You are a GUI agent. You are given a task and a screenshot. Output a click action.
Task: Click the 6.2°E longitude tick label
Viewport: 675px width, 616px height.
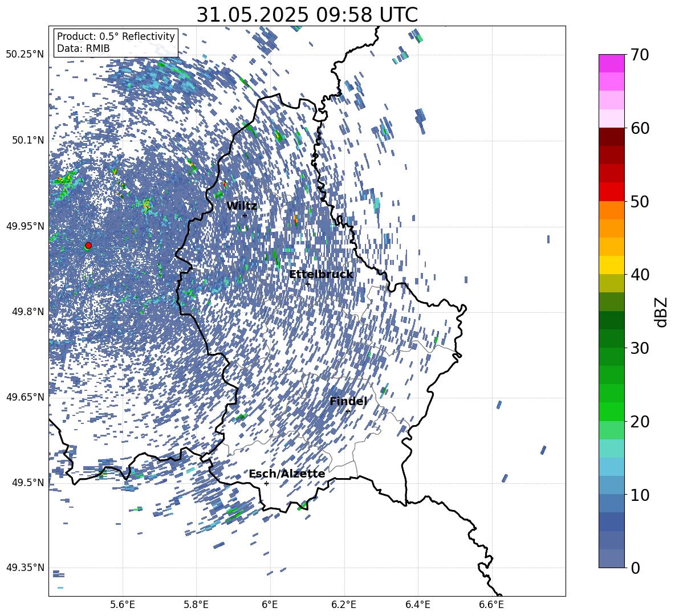[344, 605]
